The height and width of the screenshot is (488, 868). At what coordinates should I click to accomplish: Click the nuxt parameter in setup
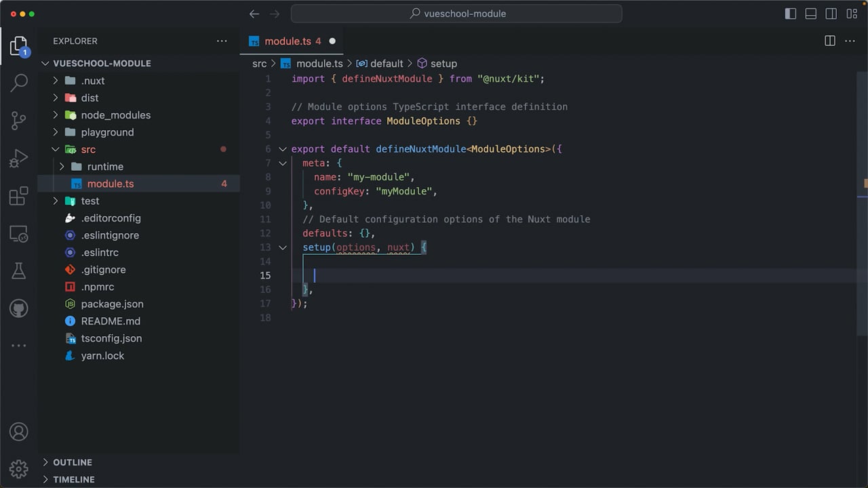pyautogui.click(x=398, y=247)
